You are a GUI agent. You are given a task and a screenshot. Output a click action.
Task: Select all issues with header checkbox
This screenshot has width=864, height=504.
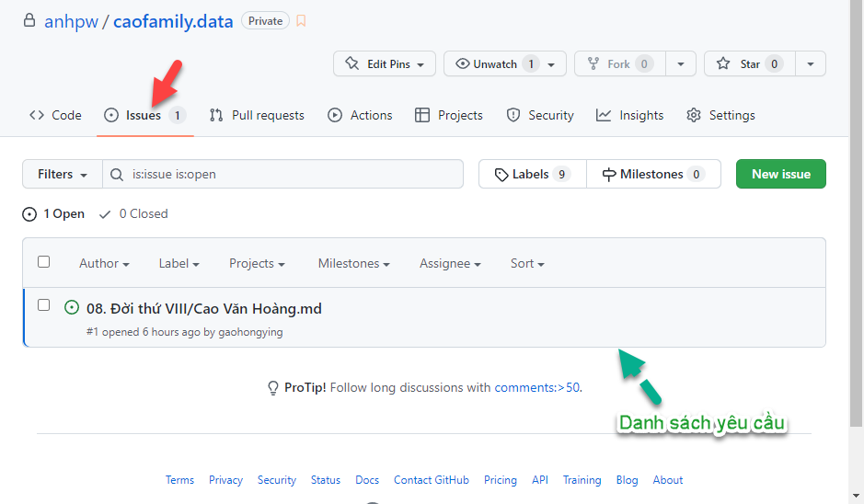click(43, 262)
